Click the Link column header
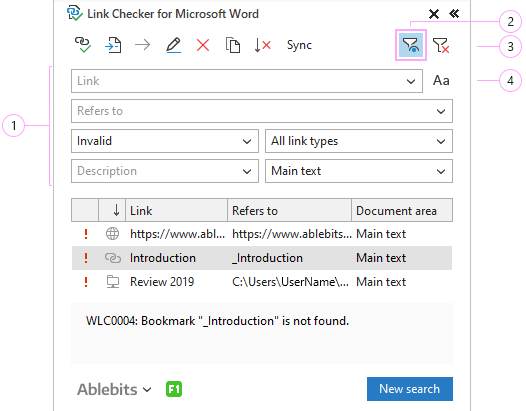This screenshot has width=526, height=411. (x=176, y=210)
